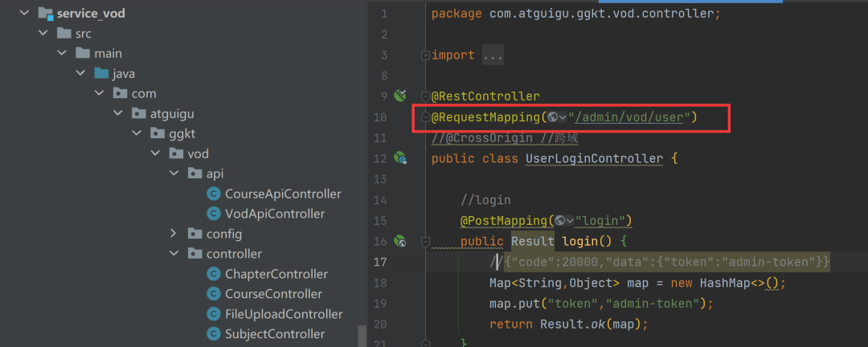
Task: Click the service_vod module folder icon
Action: [44, 14]
